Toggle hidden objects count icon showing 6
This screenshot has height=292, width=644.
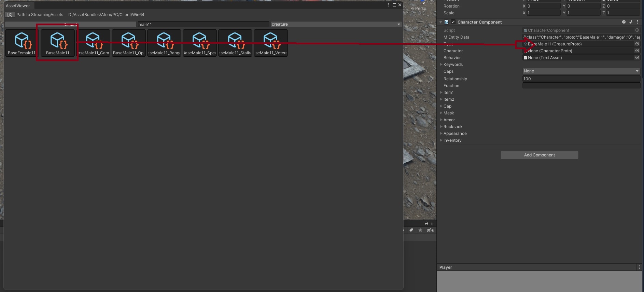[431, 230]
